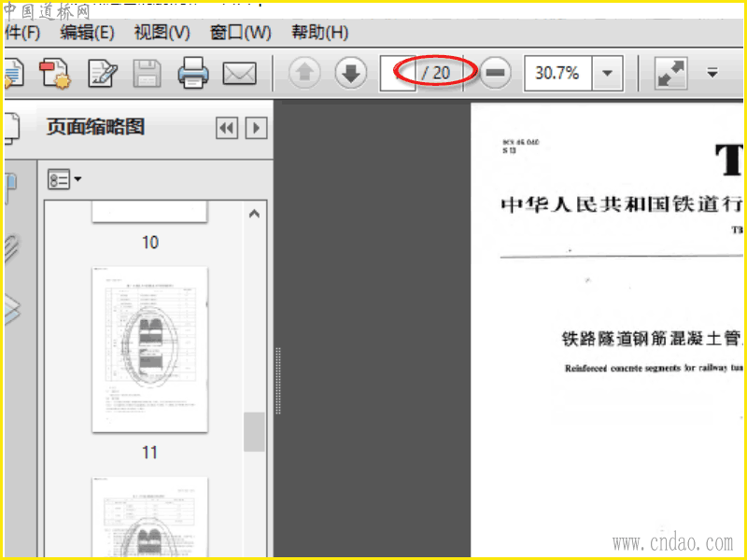Click the total pages text / 20

click(436, 73)
